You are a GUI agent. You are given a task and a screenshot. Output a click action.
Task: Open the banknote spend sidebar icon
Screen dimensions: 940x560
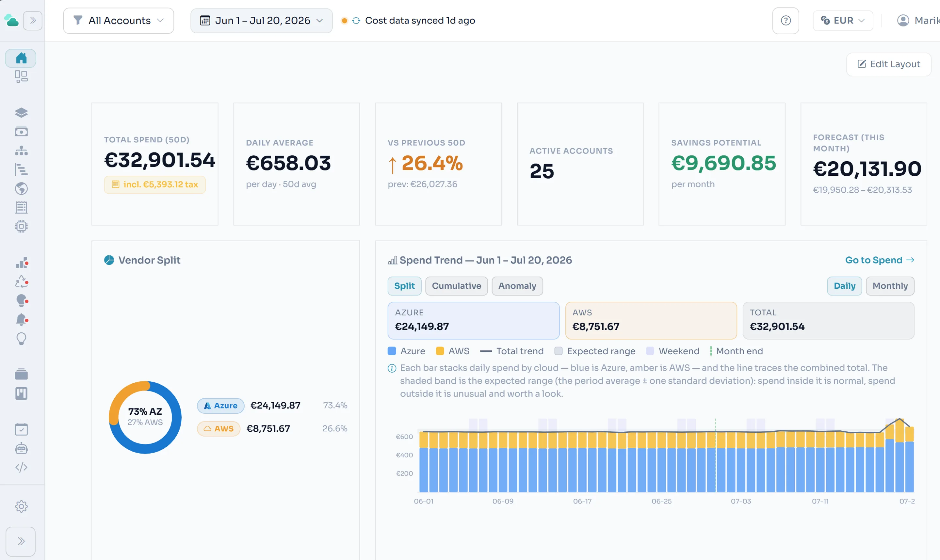pyautogui.click(x=21, y=132)
